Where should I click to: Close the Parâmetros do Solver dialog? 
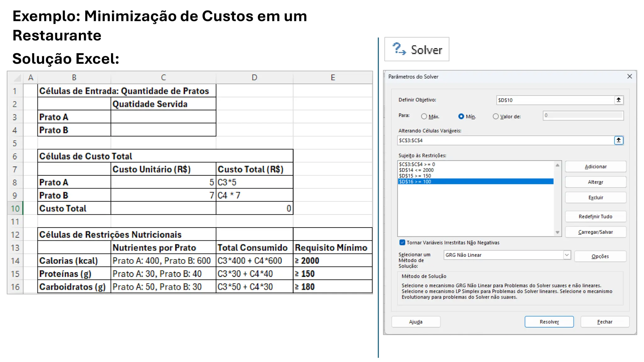(630, 76)
